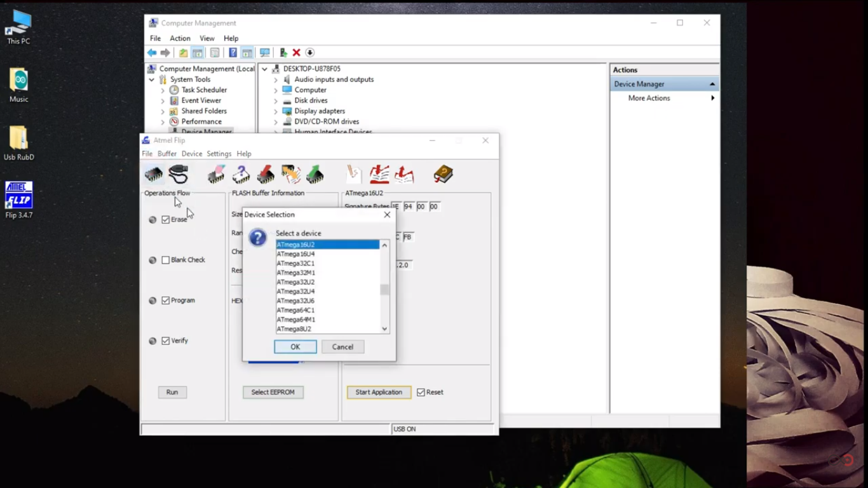The height and width of the screenshot is (488, 868).
Task: Open the Buffer menu in Atmel Flip
Action: tap(167, 154)
